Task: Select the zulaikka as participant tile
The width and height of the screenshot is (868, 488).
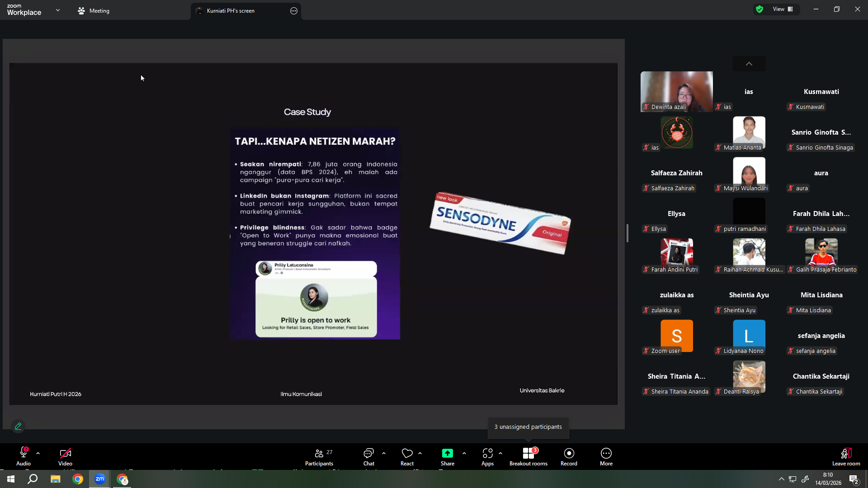Action: tap(677, 295)
